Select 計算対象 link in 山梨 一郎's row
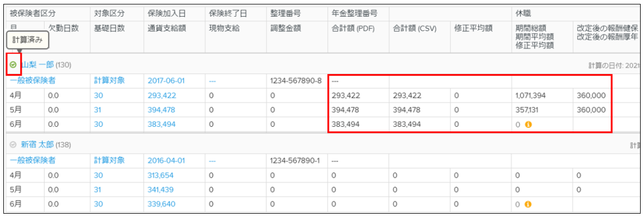Screen dimensions: 644x217 [109, 80]
